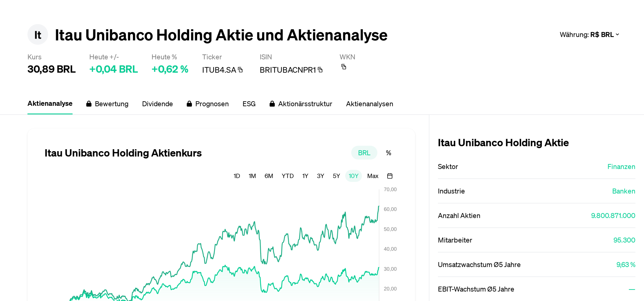Click the Itau Unibanco Holding Aktie sidebar heading
Viewport: 644px width, 301px height.
tap(503, 143)
